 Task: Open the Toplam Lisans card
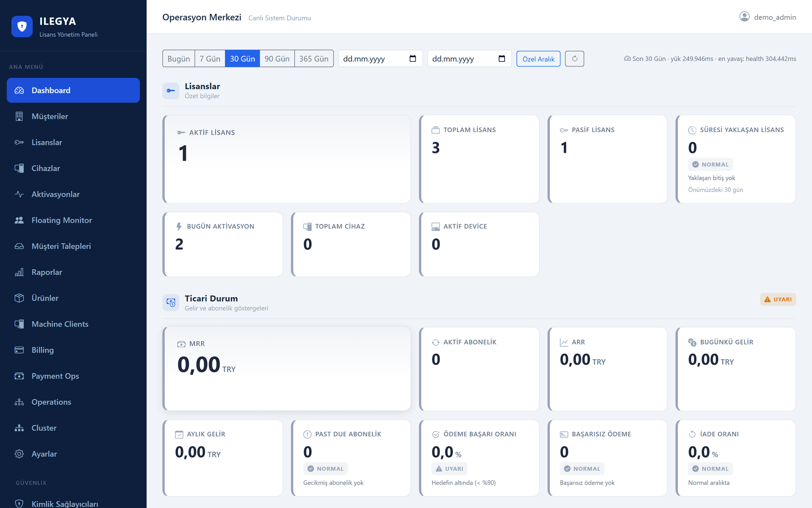tap(479, 159)
